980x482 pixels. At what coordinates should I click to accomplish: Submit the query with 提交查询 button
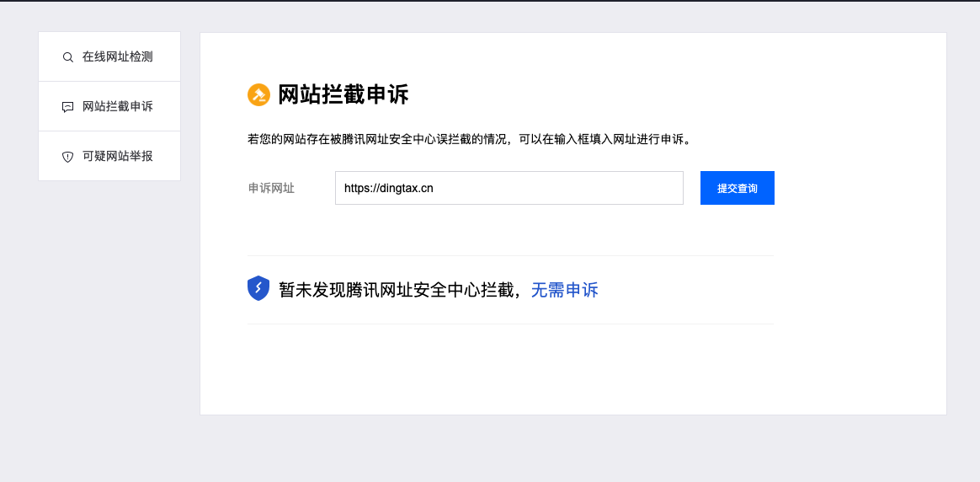[737, 188]
